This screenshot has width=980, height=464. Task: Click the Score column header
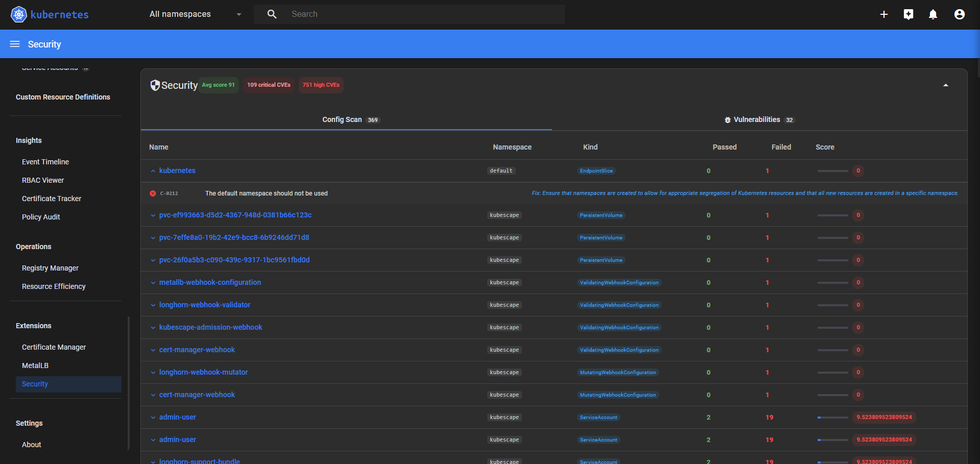[x=825, y=147]
